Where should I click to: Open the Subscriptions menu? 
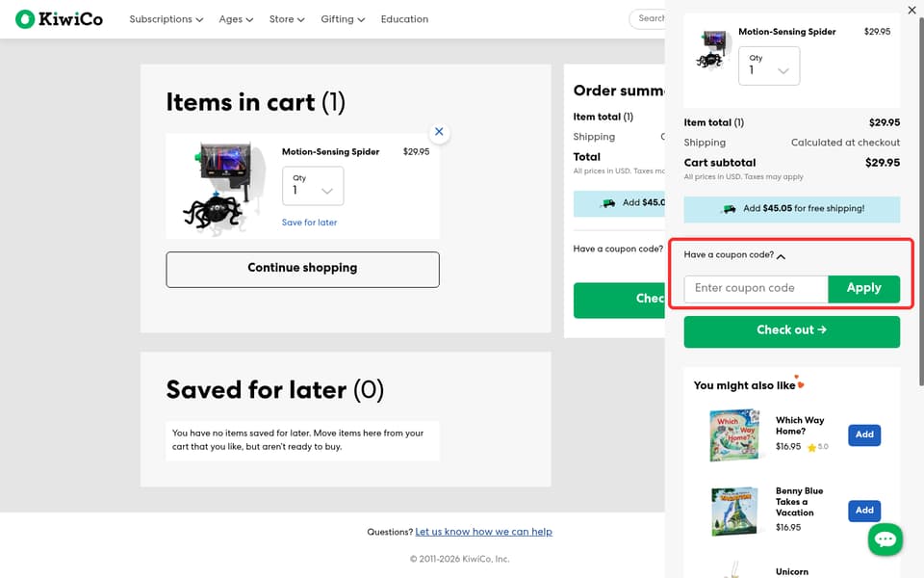click(x=167, y=19)
